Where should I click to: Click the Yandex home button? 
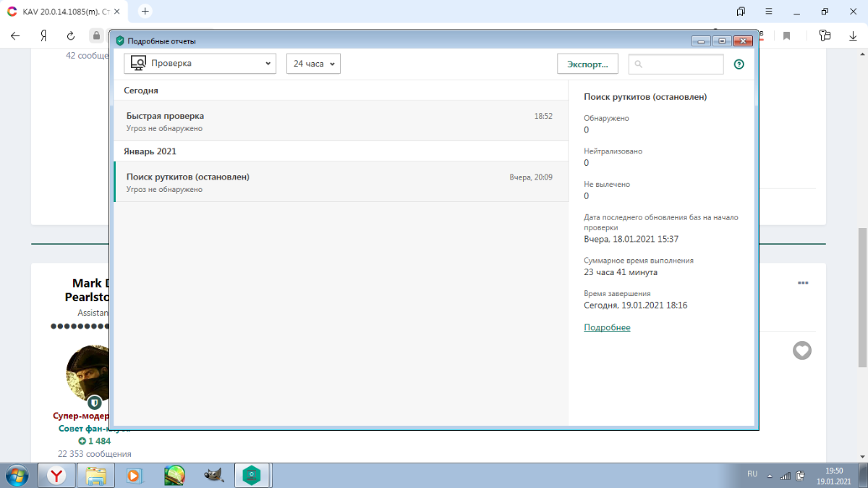click(43, 35)
